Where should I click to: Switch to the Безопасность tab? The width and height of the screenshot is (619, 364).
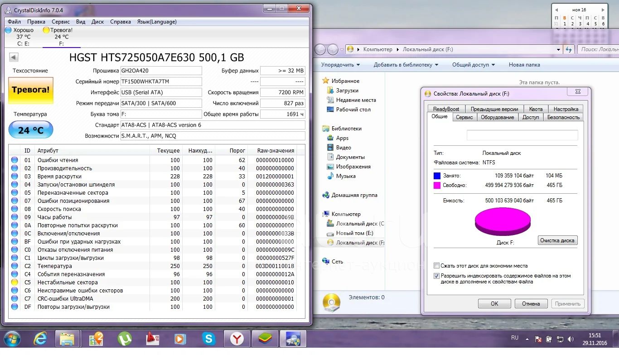pos(563,117)
